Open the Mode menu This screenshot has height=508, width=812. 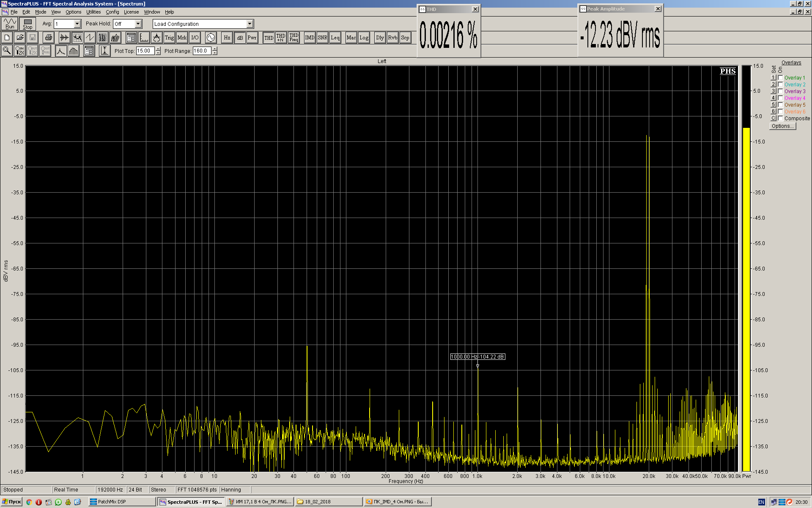click(x=41, y=12)
